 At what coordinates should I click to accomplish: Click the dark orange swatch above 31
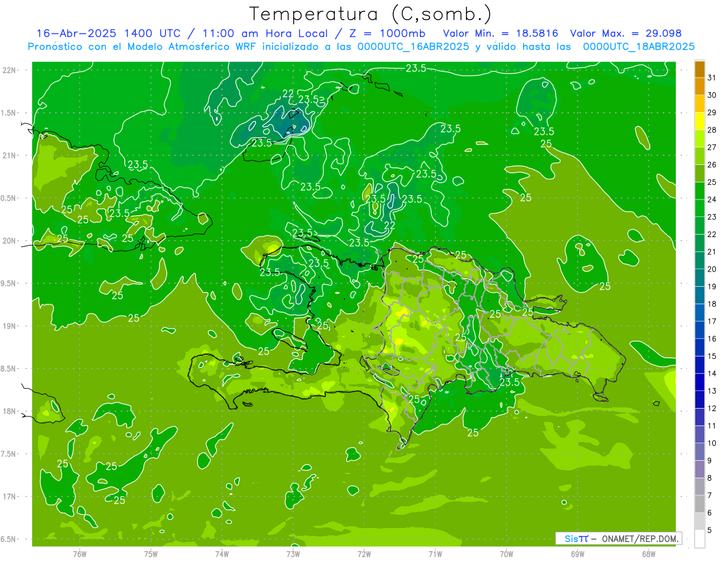point(699,70)
